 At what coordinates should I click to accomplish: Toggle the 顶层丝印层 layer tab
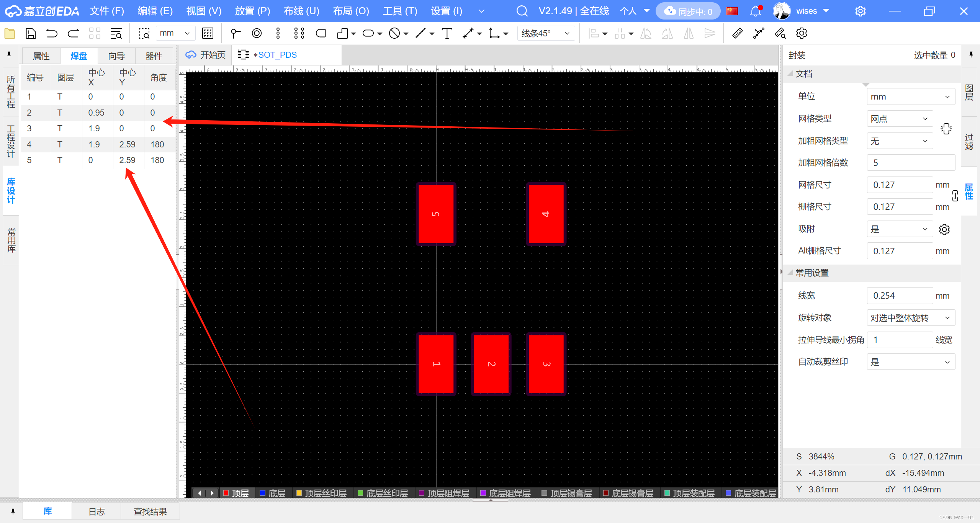tap(325, 493)
